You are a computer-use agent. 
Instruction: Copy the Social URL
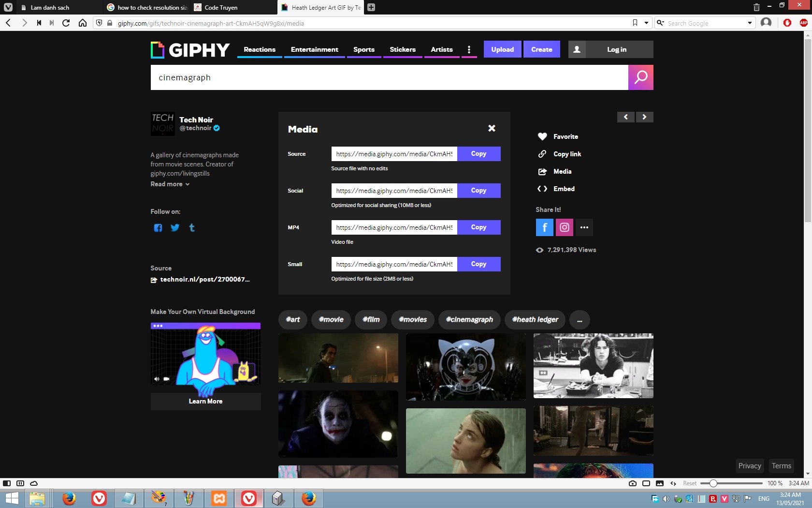(x=478, y=191)
